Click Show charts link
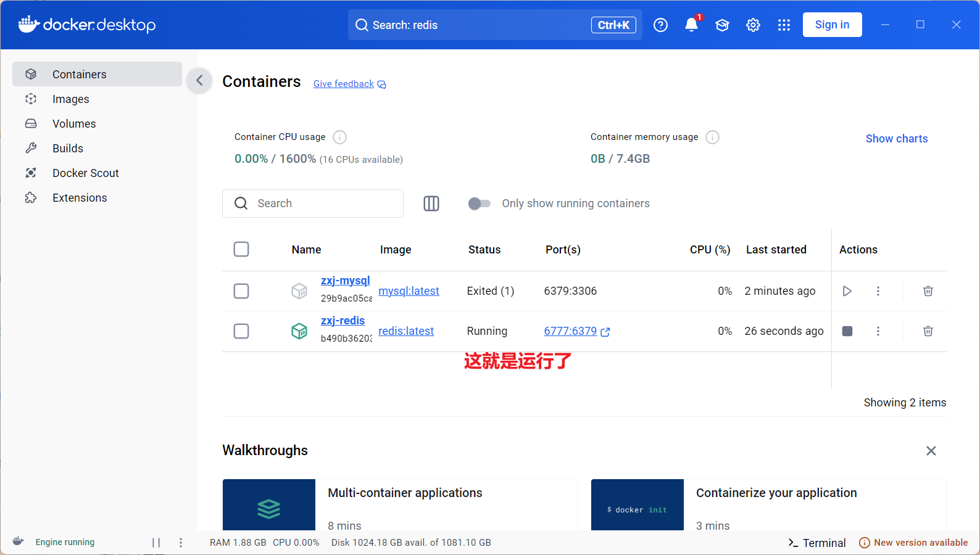The height and width of the screenshot is (555, 980). [897, 139]
